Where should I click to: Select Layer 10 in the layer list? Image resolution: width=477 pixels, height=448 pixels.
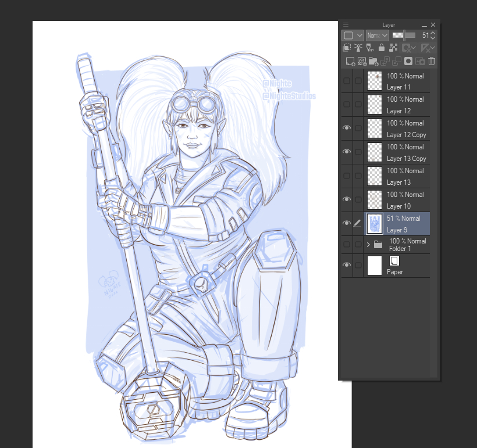(x=407, y=200)
